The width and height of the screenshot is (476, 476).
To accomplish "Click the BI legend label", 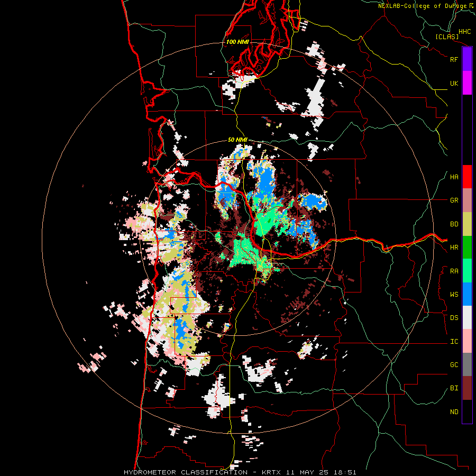I will point(454,388).
